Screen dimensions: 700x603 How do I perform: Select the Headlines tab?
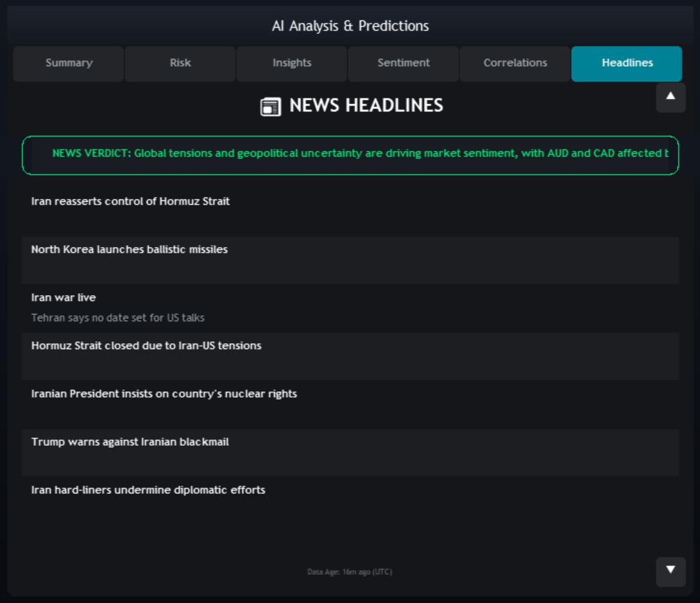pos(626,64)
